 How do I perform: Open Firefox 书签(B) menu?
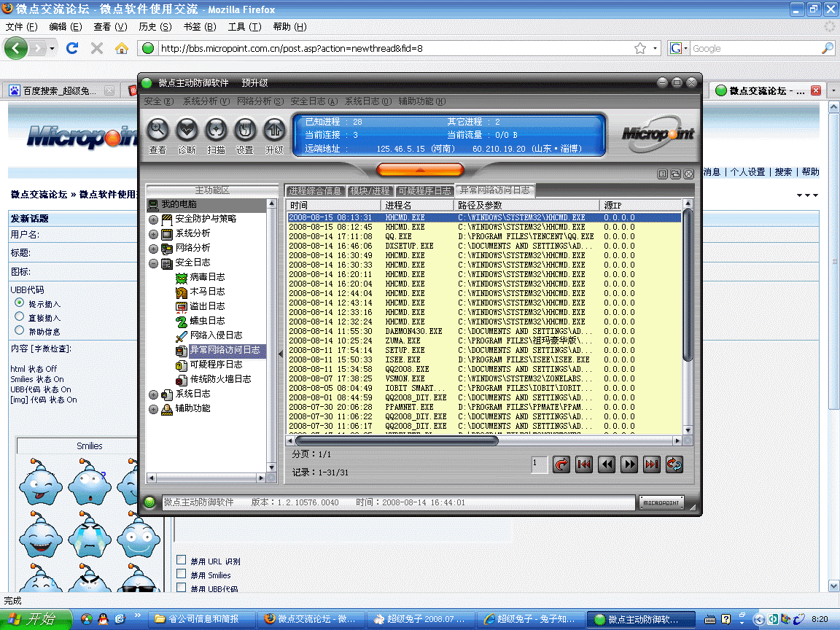click(x=199, y=27)
